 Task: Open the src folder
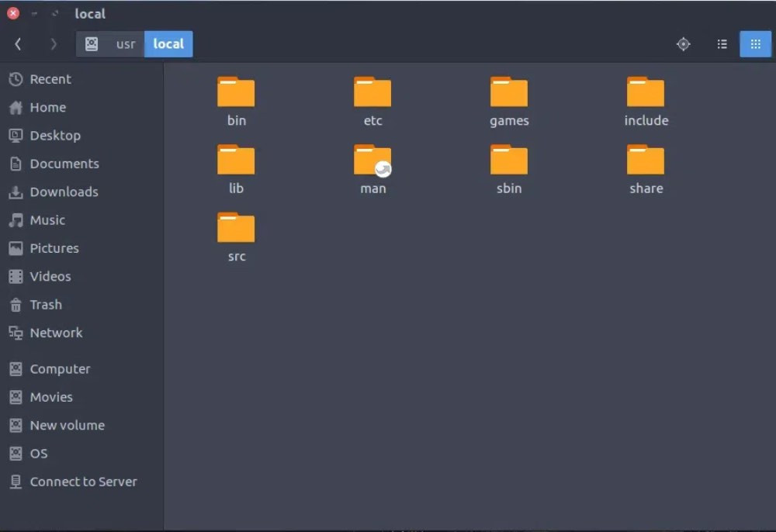tap(236, 228)
